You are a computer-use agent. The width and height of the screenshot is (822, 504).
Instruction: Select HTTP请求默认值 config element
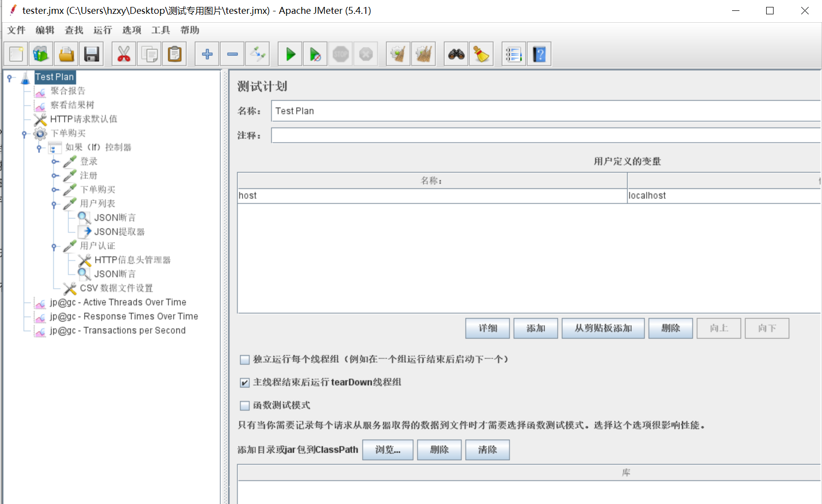(84, 119)
